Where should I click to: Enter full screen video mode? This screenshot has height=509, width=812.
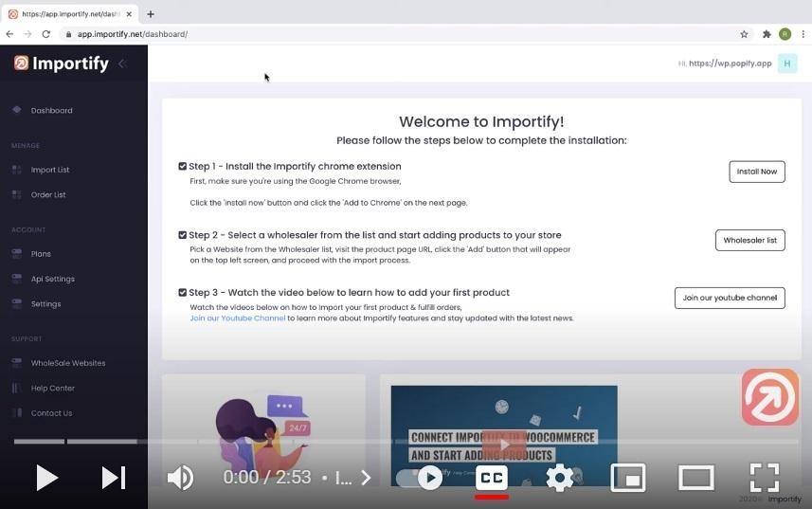(765, 478)
